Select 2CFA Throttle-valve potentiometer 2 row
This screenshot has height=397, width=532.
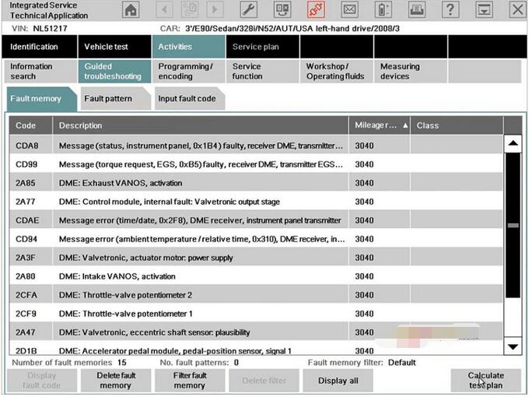(256, 295)
